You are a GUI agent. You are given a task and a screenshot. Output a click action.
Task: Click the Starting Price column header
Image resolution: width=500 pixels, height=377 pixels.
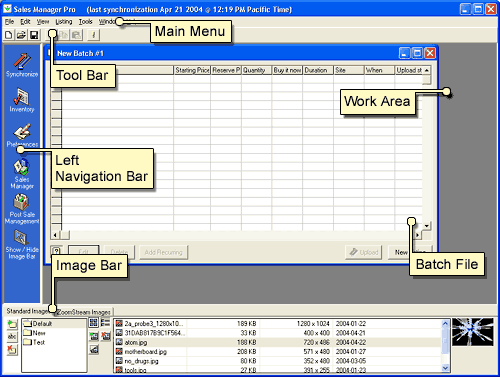tap(192, 70)
